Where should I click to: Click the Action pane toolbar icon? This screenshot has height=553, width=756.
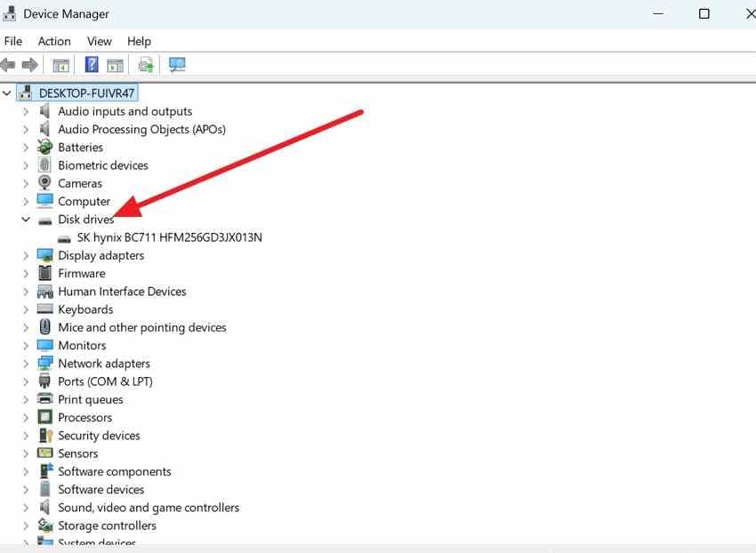pos(116,65)
